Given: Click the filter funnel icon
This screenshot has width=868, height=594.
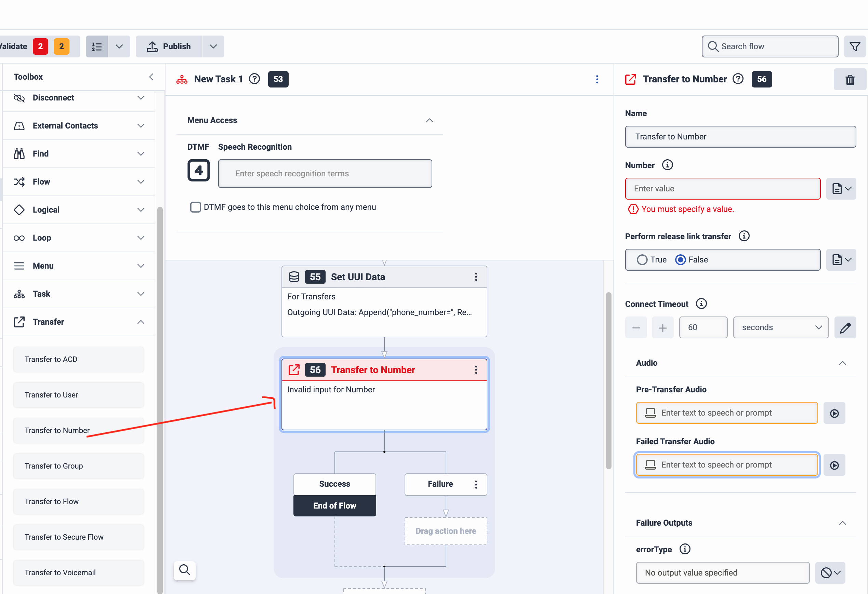Looking at the screenshot, I should pyautogui.click(x=855, y=46).
